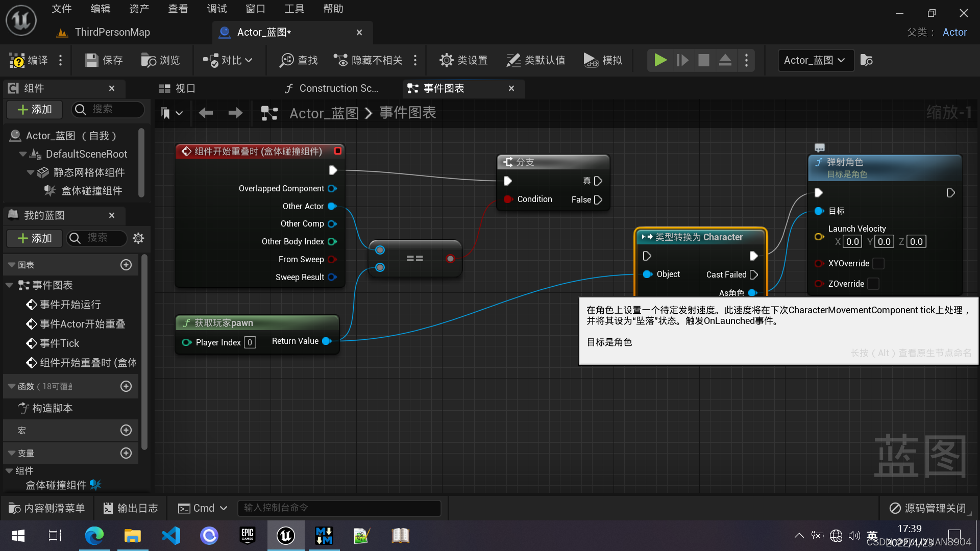The width and height of the screenshot is (980, 551).
Task: Click the Compile blueprint icon
Action: tap(17, 61)
